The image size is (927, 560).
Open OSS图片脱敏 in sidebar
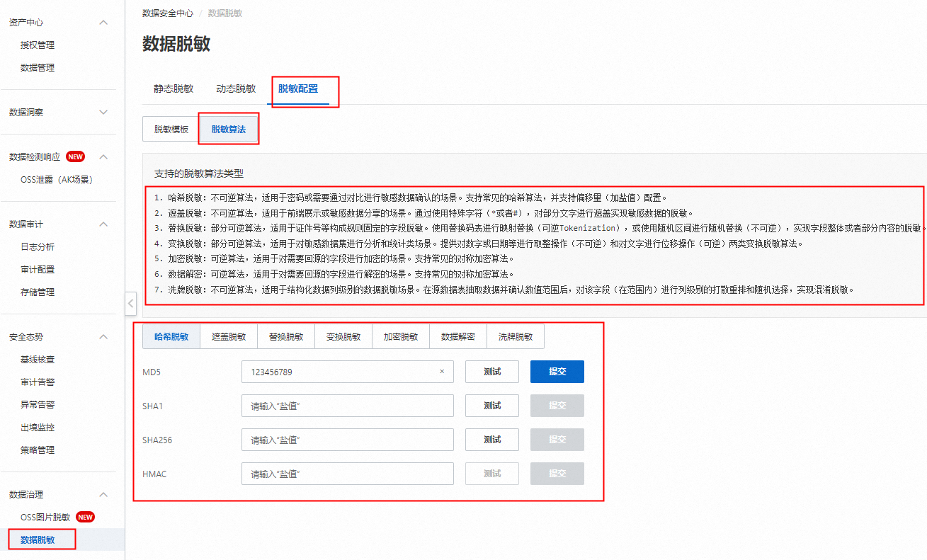coord(45,518)
